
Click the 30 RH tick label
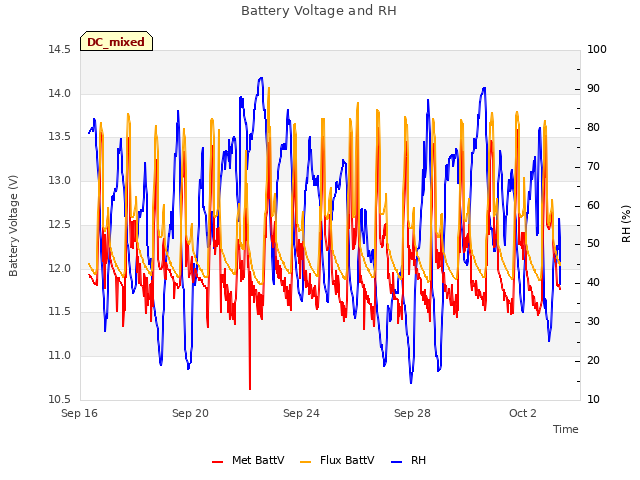click(x=593, y=322)
